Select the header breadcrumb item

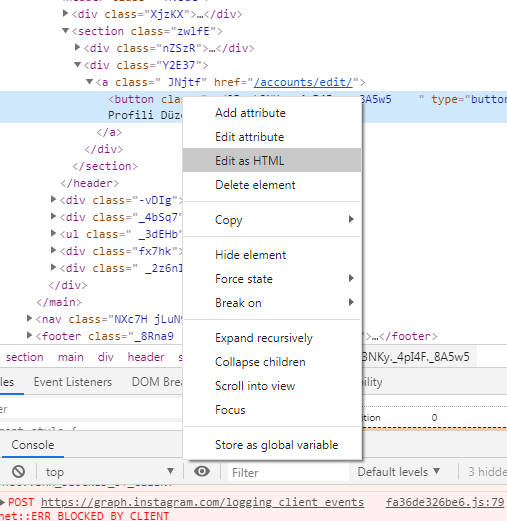click(x=146, y=357)
